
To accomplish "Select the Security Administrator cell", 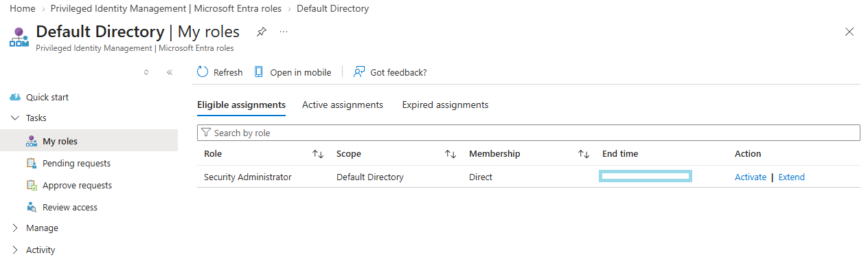I will [248, 177].
